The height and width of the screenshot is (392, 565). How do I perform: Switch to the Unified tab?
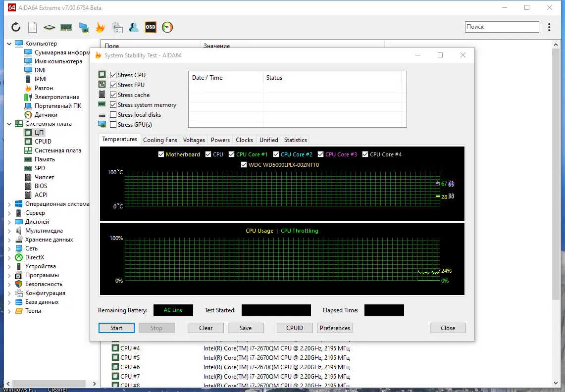[x=269, y=140]
